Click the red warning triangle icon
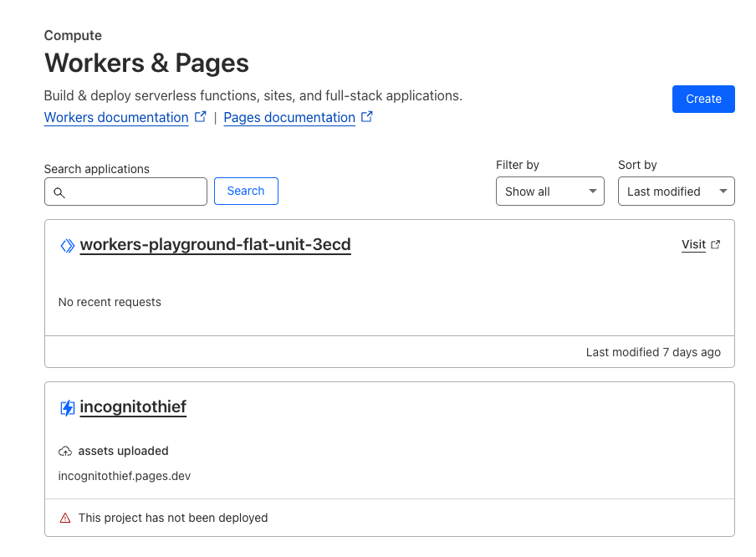This screenshot has width=756, height=557. click(65, 518)
